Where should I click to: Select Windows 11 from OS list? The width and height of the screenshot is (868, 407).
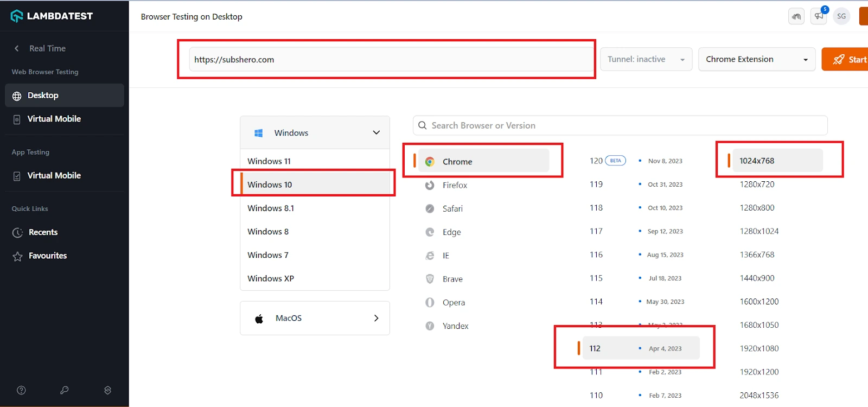tap(269, 161)
